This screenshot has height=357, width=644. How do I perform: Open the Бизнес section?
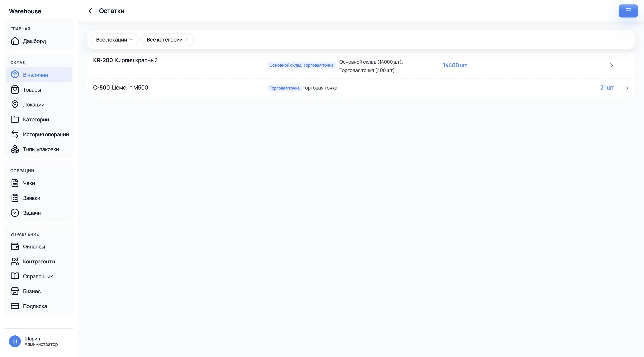[x=39, y=291]
